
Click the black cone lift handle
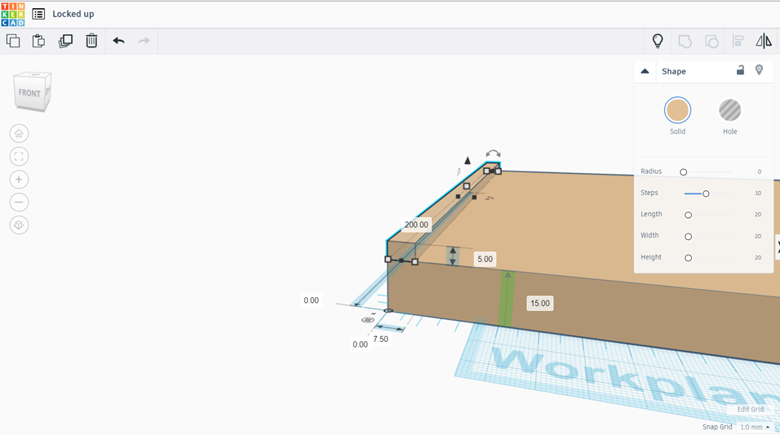click(x=467, y=160)
